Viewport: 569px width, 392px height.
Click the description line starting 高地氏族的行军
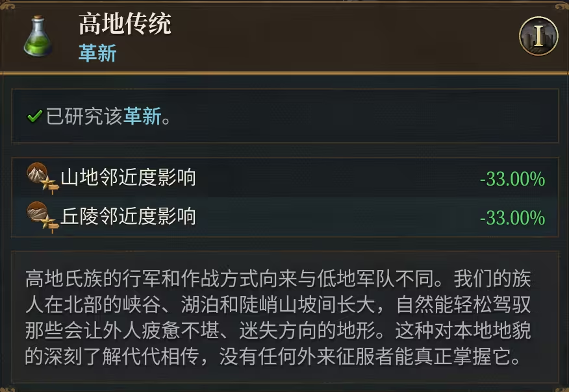click(x=278, y=279)
